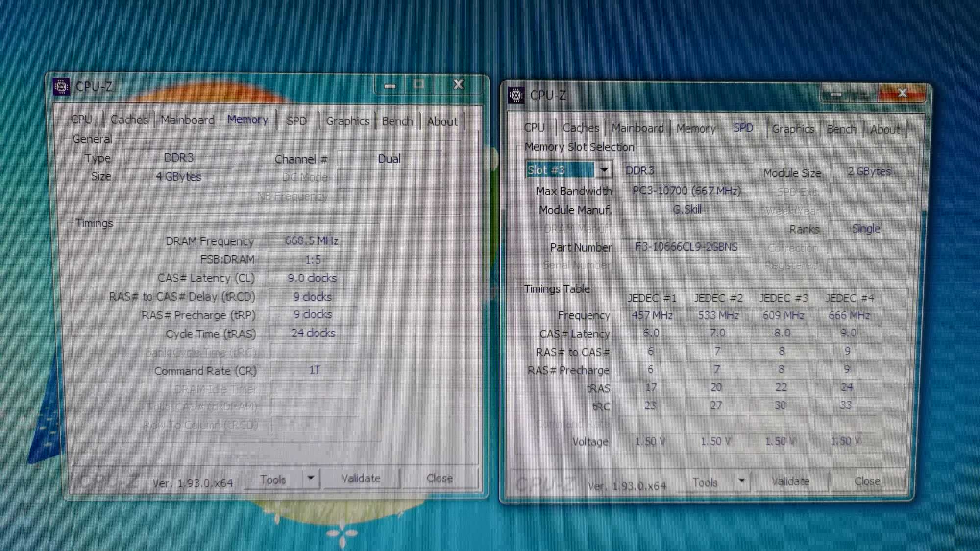Image resolution: width=980 pixels, height=551 pixels.
Task: Switch to SPD tab in left window
Action: click(296, 121)
